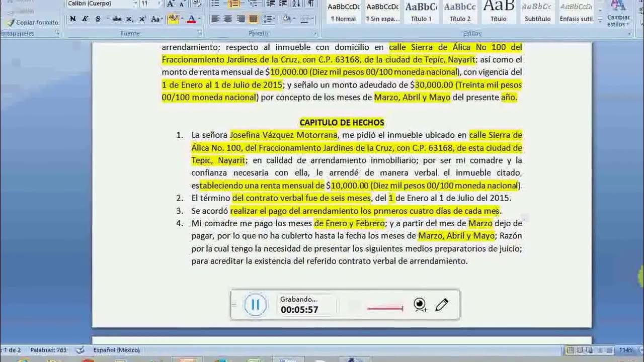Sort text alphabetically (A-Z)
The image size is (644, 362).
297,4
